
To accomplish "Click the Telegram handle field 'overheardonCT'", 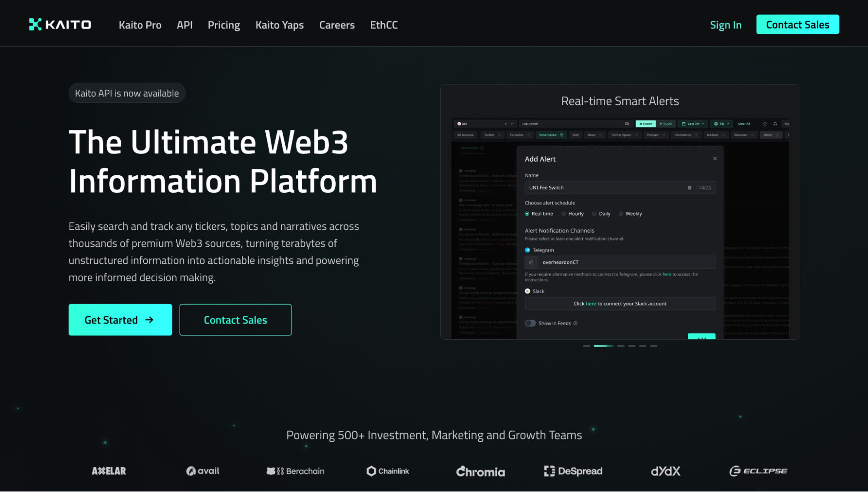I will pyautogui.click(x=620, y=262).
